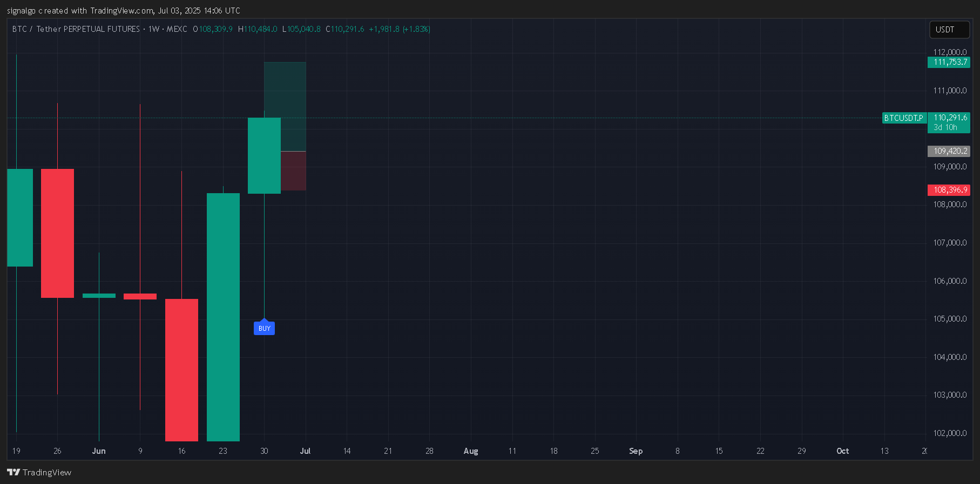Click the 105,000.0 price axis label

click(950, 319)
